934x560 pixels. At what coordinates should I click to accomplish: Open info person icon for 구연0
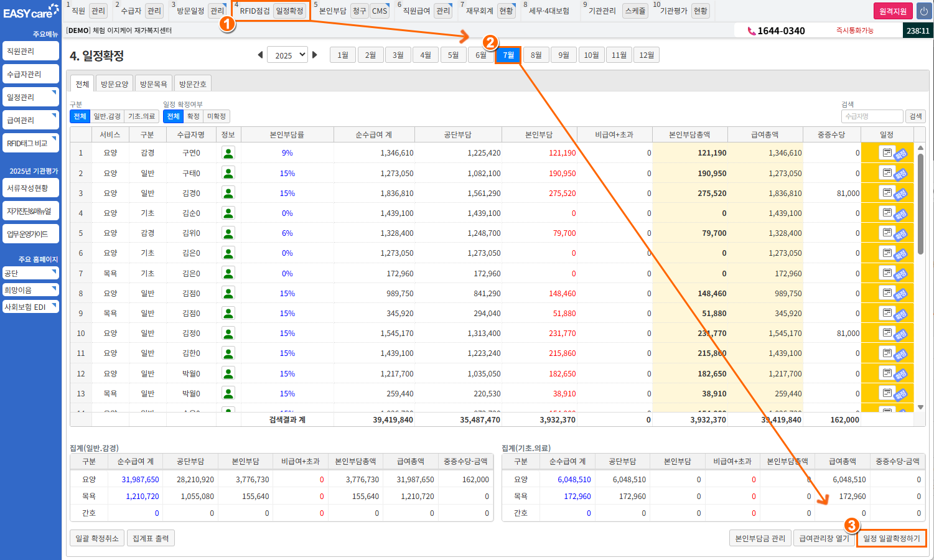(x=228, y=153)
